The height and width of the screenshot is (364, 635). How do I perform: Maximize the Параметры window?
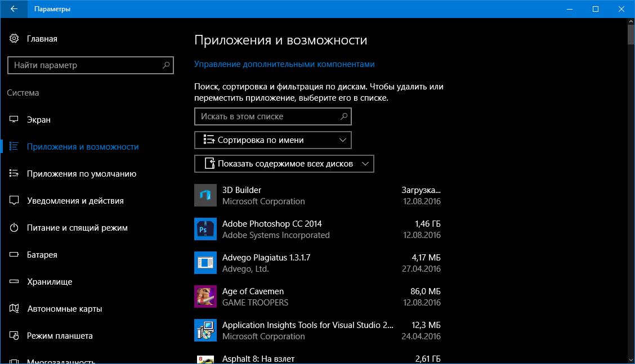(596, 9)
